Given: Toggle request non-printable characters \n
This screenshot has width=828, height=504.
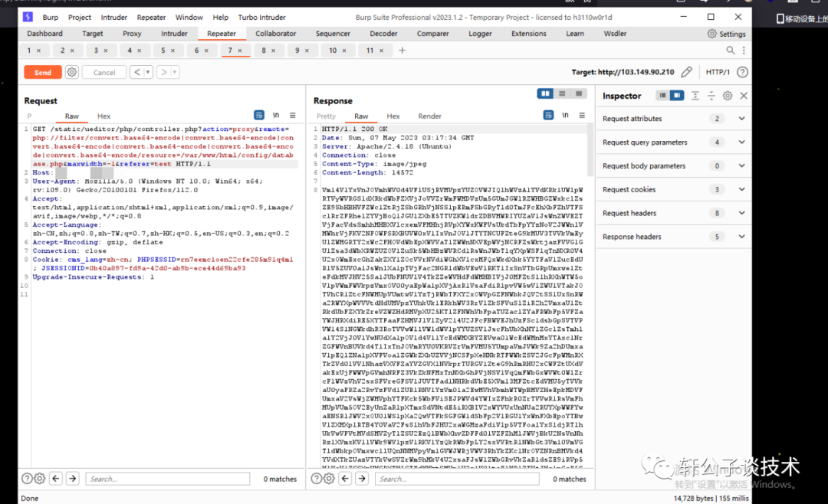Looking at the screenshot, I should [276, 115].
